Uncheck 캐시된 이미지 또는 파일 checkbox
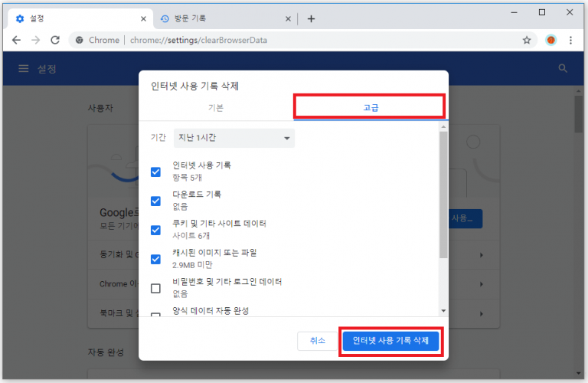The height and width of the screenshot is (383, 588). tap(155, 259)
